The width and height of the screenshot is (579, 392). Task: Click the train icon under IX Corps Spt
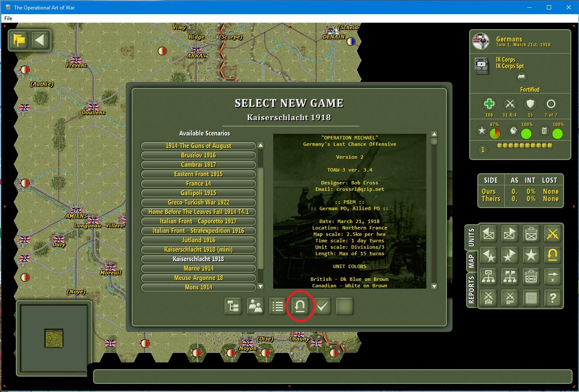click(x=522, y=77)
